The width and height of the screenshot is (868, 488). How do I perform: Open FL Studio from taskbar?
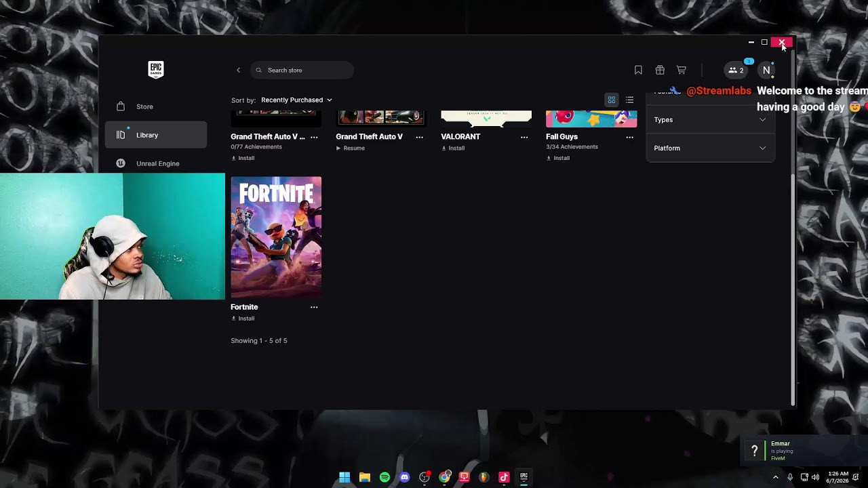[484, 477]
